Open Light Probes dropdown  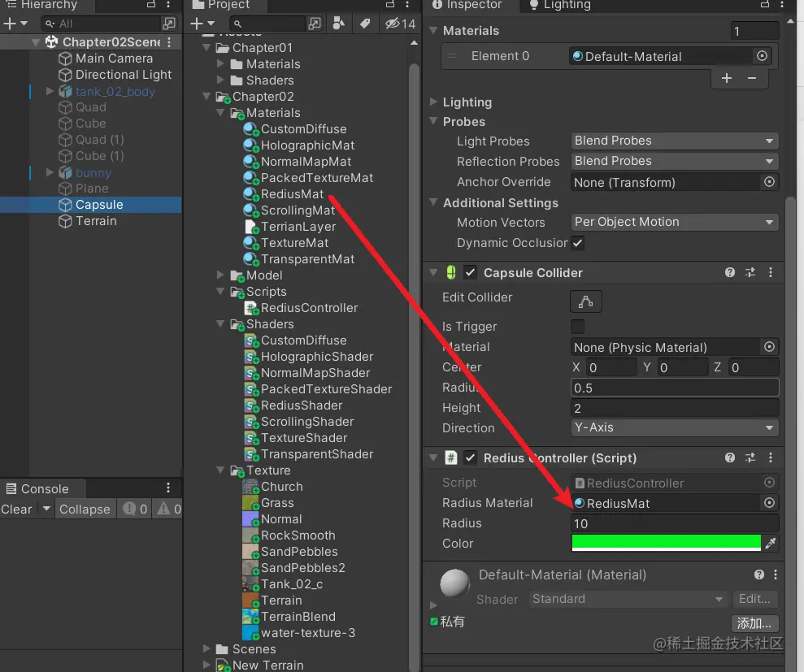click(675, 141)
